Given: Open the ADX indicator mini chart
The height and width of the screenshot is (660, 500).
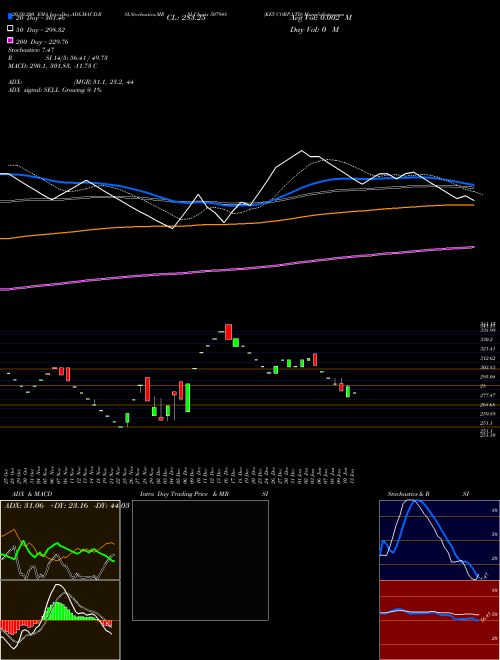Looking at the screenshot, I should click(60, 540).
